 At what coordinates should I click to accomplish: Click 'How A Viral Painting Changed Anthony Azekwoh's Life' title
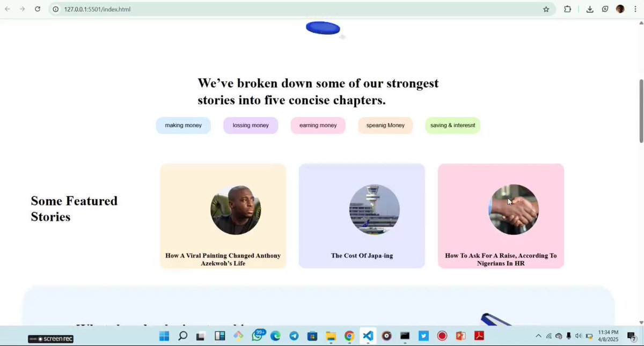pos(223,260)
